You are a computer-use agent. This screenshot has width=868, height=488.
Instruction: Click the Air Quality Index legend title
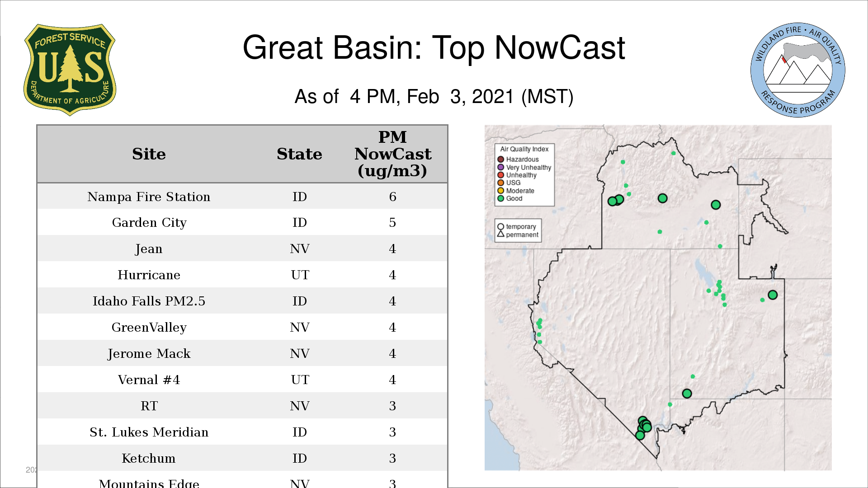[x=524, y=149]
